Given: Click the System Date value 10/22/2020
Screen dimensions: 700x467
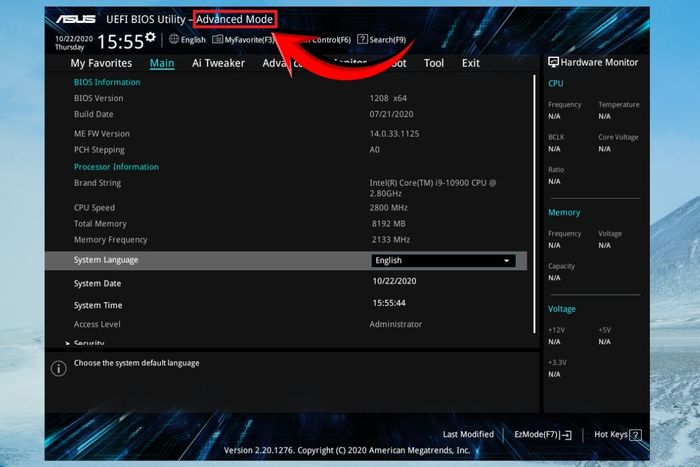Looking at the screenshot, I should pos(394,281).
